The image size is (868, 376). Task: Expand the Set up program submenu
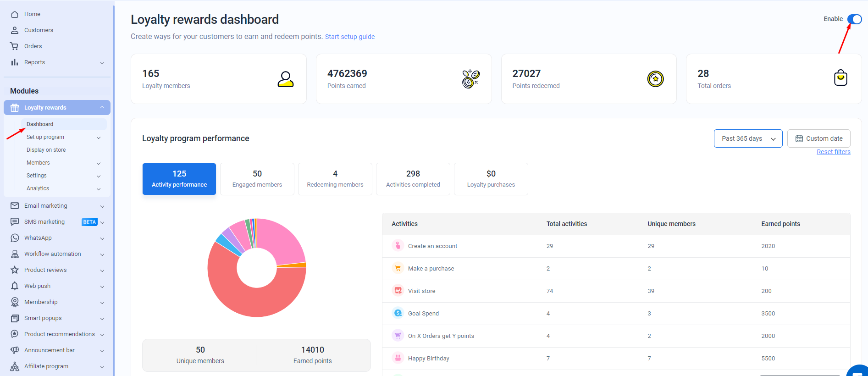(99, 138)
